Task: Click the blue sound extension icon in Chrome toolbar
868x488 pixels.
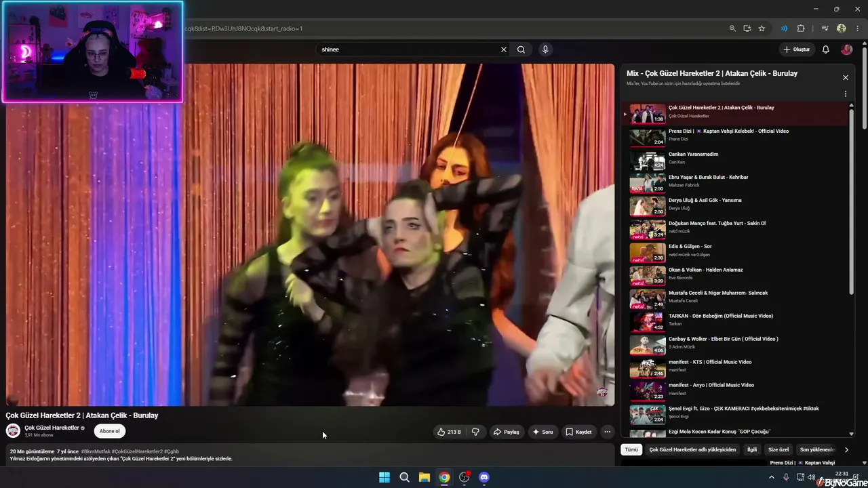Action: 784,28
